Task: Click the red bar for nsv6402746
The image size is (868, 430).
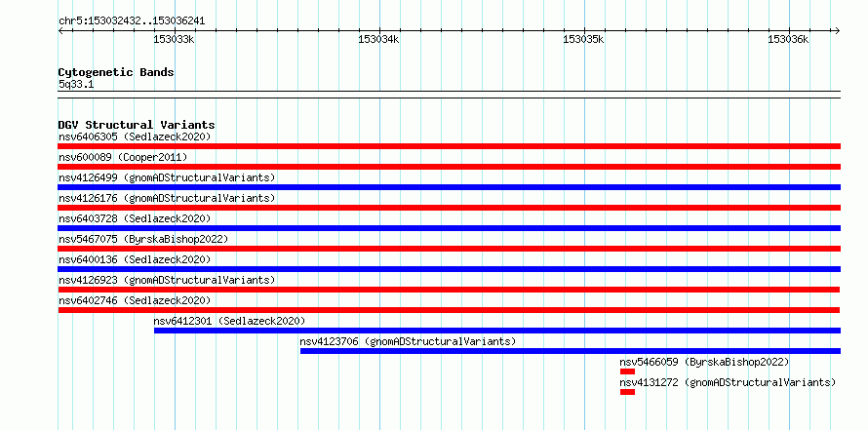Action: [449, 310]
